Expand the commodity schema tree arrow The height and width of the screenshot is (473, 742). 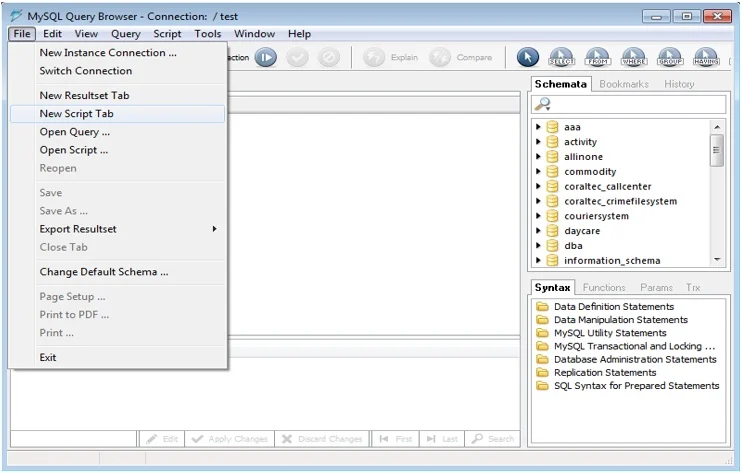pos(538,171)
